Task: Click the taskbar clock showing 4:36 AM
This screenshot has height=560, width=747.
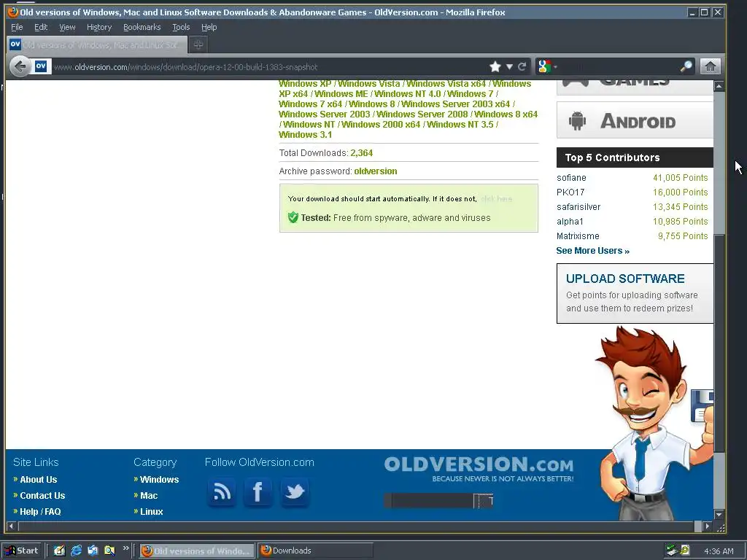Action: pos(719,551)
